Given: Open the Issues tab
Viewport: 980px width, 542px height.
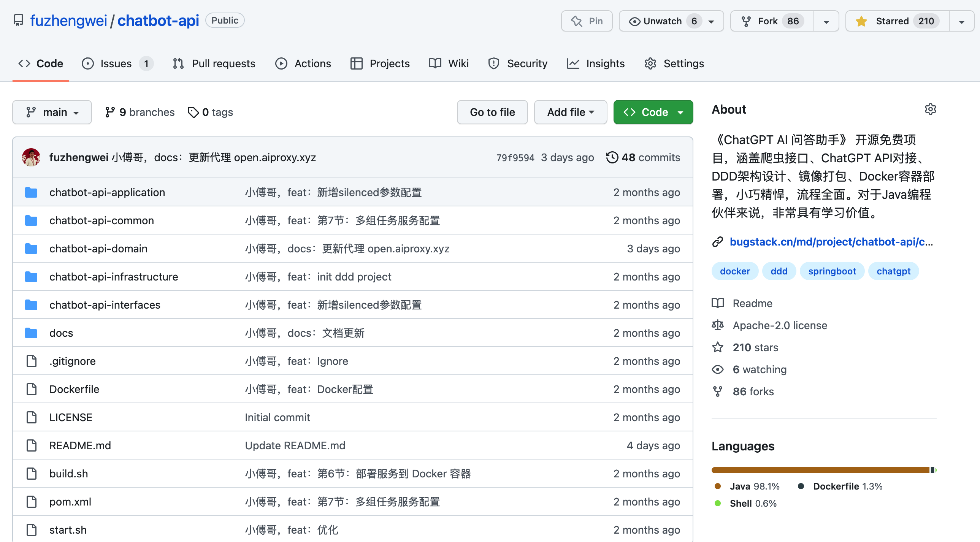Looking at the screenshot, I should click(117, 63).
